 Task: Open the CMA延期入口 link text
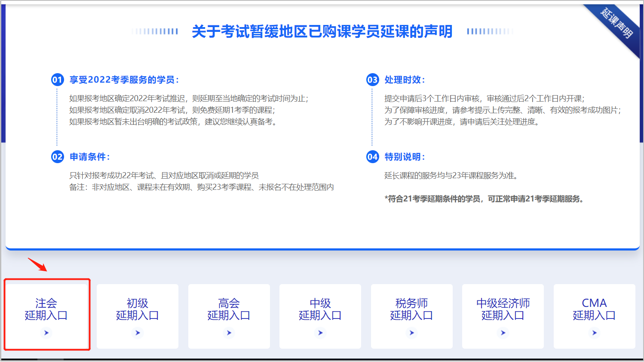click(594, 309)
